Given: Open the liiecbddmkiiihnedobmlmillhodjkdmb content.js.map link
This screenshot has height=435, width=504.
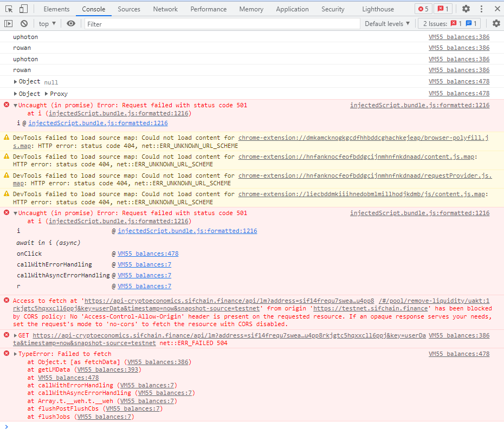Looking at the screenshot, I should pyautogui.click(x=361, y=194).
